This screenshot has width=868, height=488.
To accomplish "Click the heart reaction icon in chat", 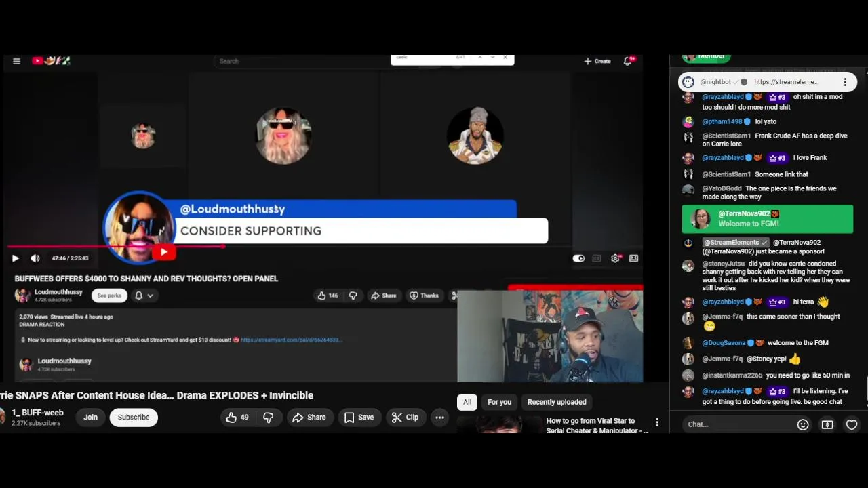I will click(x=852, y=424).
